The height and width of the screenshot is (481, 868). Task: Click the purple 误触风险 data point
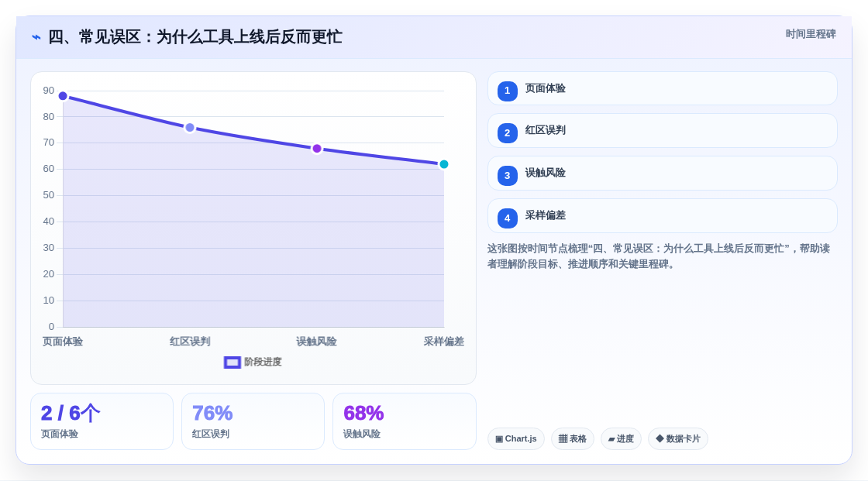pos(317,149)
